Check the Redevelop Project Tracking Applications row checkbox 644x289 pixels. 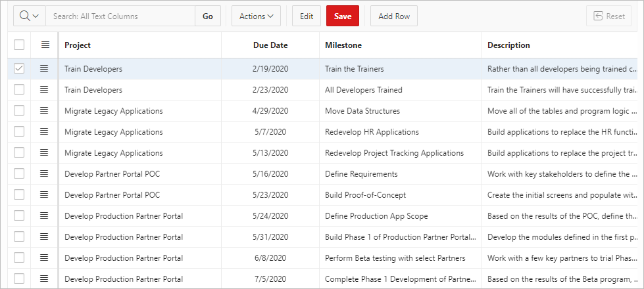click(19, 152)
